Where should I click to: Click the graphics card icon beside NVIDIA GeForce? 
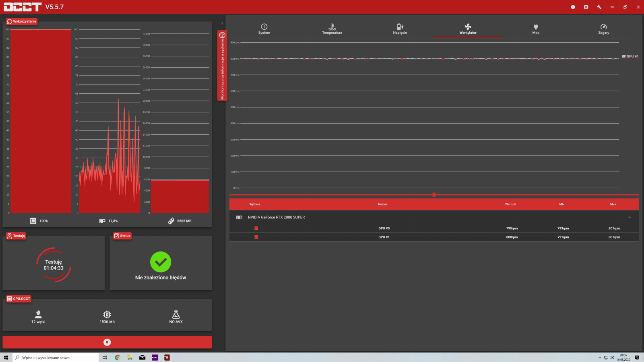click(239, 217)
